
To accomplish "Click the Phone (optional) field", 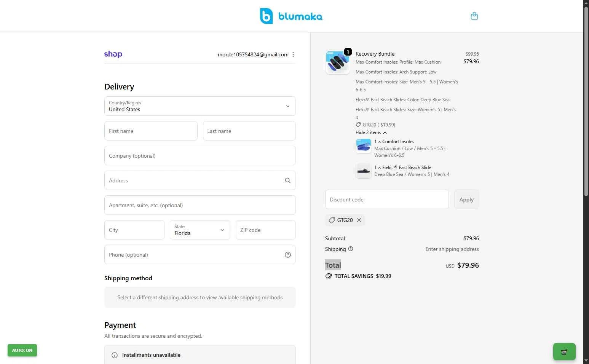I will (200, 255).
